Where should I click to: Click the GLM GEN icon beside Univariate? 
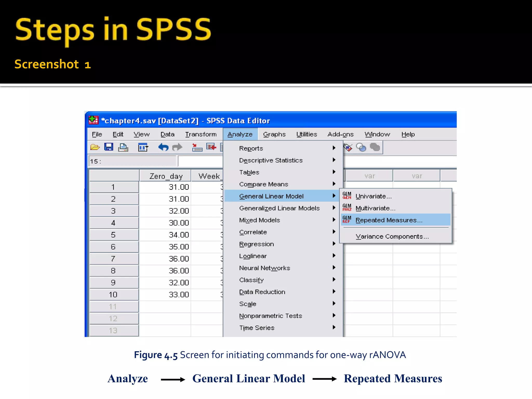click(347, 196)
